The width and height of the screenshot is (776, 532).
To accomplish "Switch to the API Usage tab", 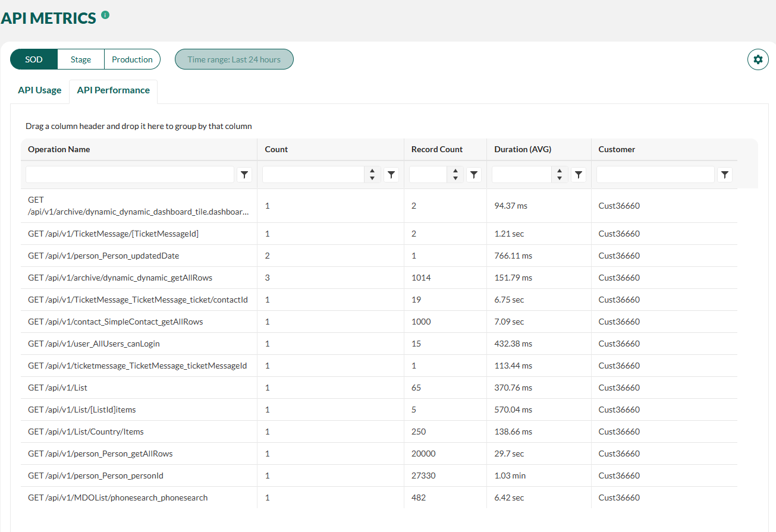I will [40, 90].
